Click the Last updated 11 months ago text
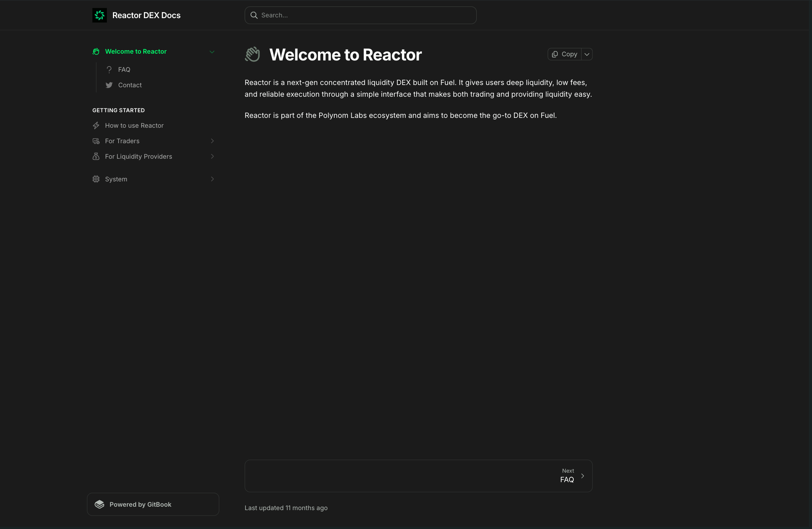812x529 pixels. click(286, 508)
